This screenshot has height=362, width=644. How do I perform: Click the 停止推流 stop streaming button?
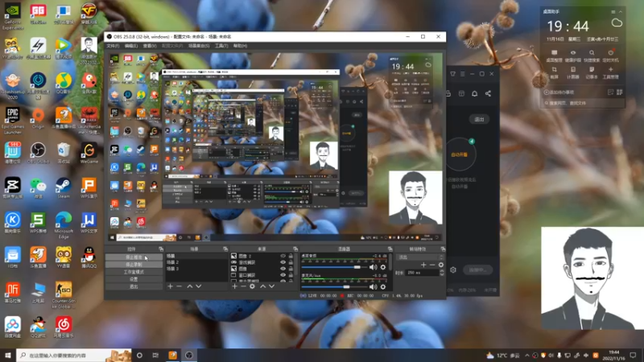[134, 257]
